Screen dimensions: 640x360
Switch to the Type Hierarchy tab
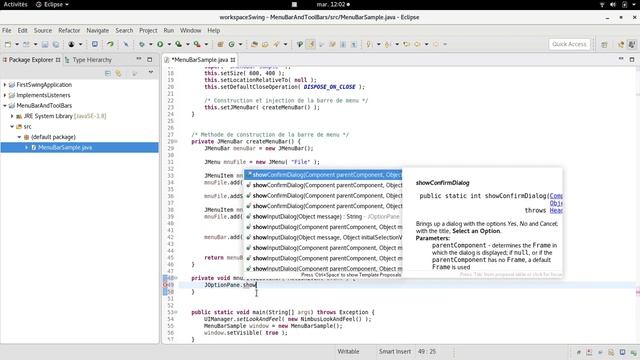click(x=88, y=60)
